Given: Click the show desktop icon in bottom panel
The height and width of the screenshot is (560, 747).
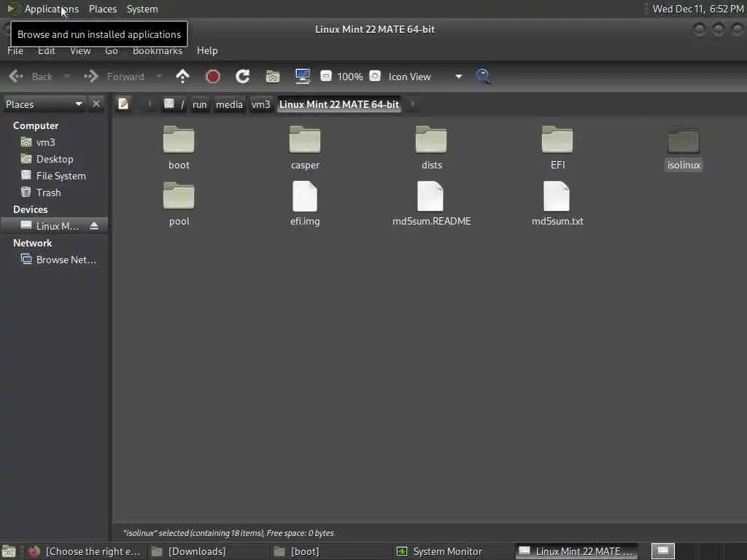Looking at the screenshot, I should click(x=9, y=551).
